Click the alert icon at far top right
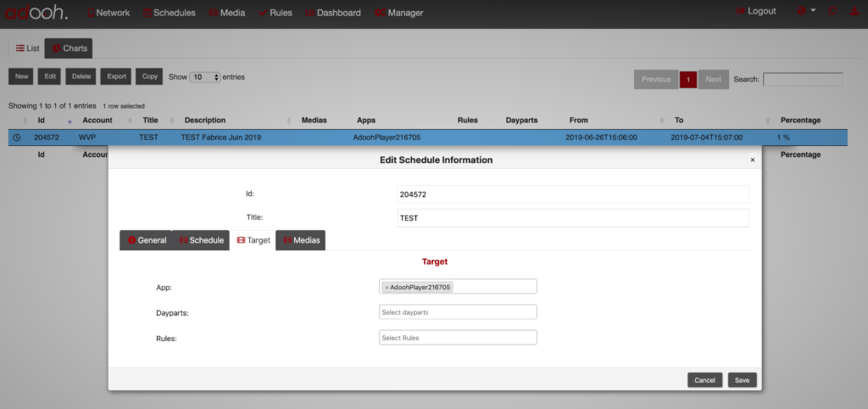Viewport: 868px width, 409px height. [854, 12]
